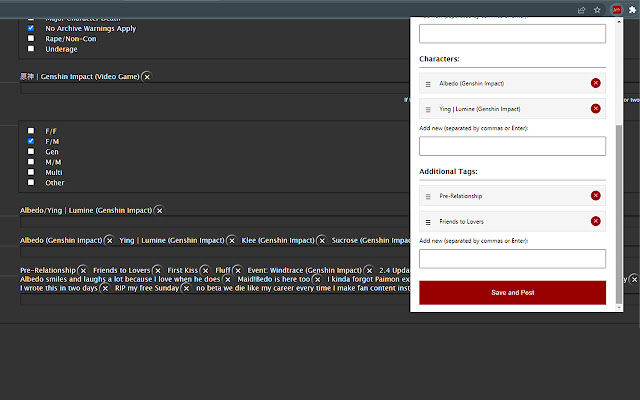Click the fandom text field under Genshin Impact tag

click(215, 89)
